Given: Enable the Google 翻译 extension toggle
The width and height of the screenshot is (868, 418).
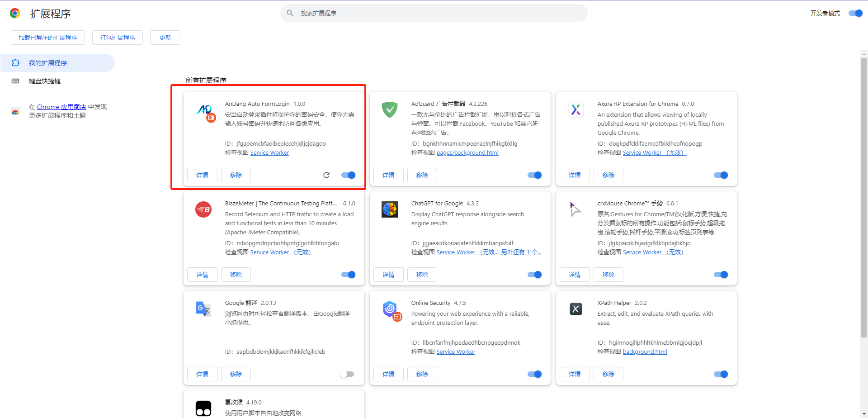Looking at the screenshot, I should click(x=347, y=374).
